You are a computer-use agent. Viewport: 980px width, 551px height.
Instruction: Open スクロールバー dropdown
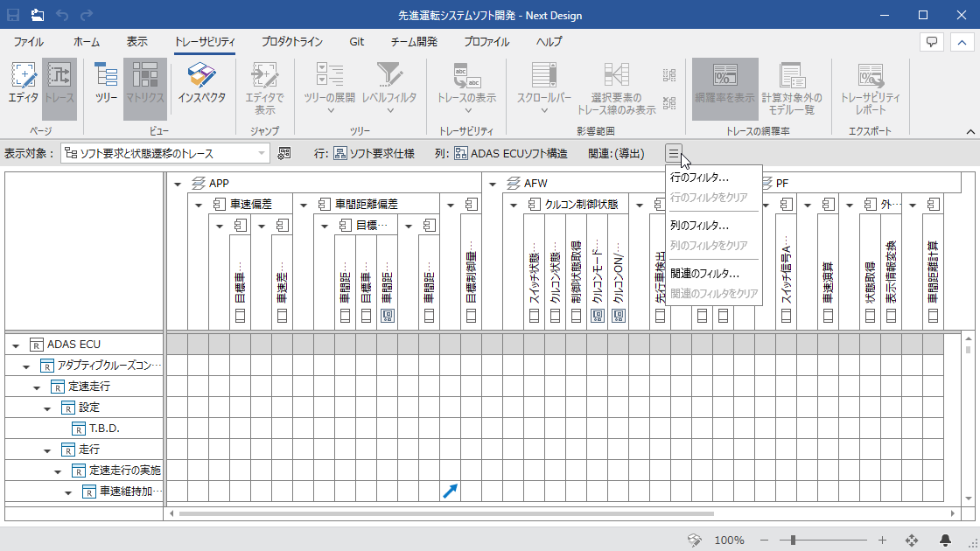pos(543,88)
